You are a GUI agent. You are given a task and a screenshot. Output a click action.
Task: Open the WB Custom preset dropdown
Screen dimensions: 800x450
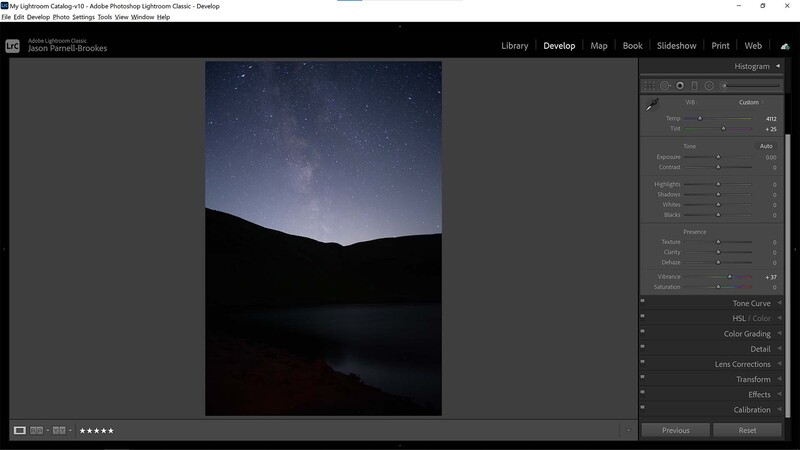coord(751,103)
